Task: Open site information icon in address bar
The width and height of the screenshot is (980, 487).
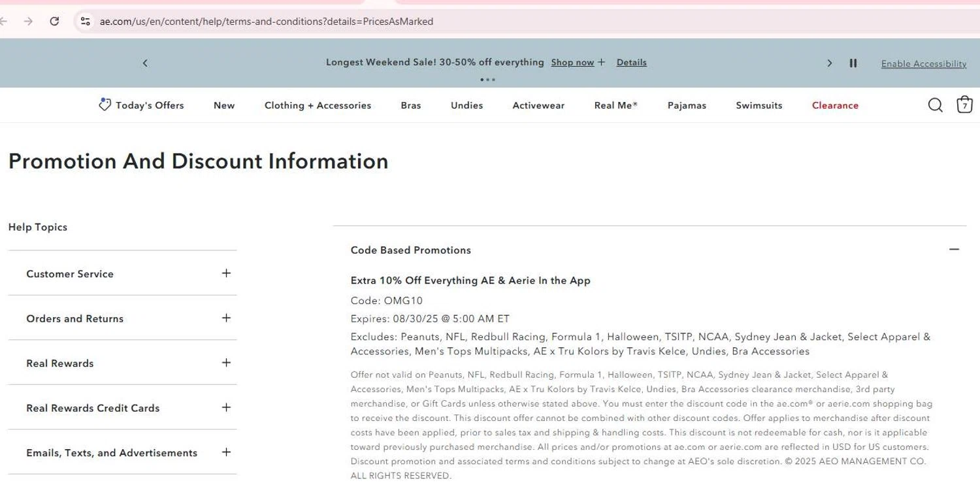Action: [85, 21]
